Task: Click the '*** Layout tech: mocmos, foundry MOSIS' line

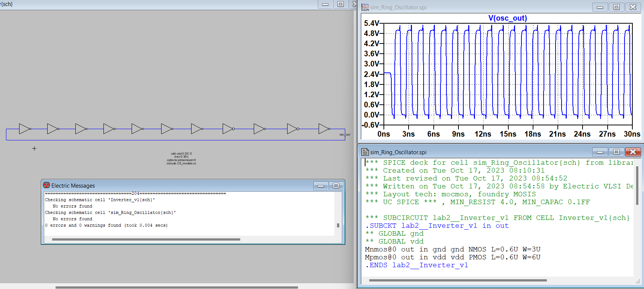Action: (x=451, y=194)
